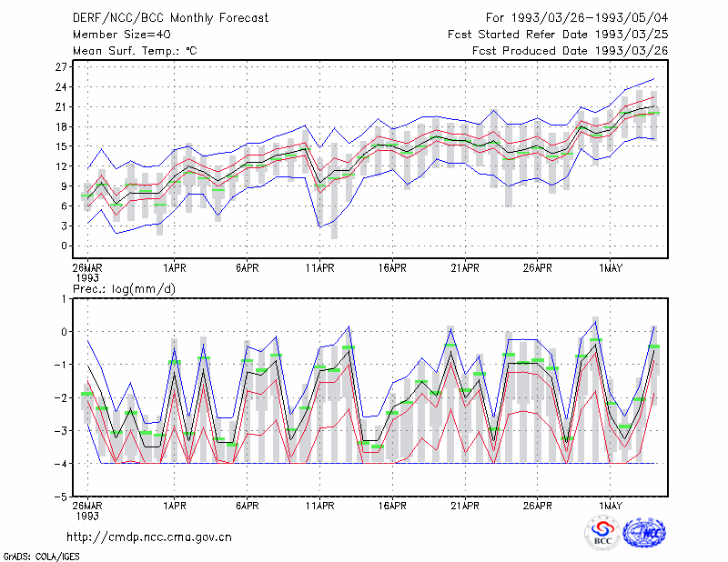
Task: Click the Prec.: log(mm/d) chart label
Action: (x=124, y=289)
